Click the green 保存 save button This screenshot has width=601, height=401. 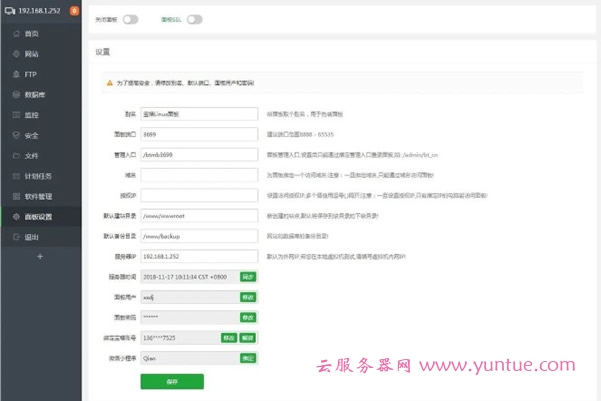(172, 381)
